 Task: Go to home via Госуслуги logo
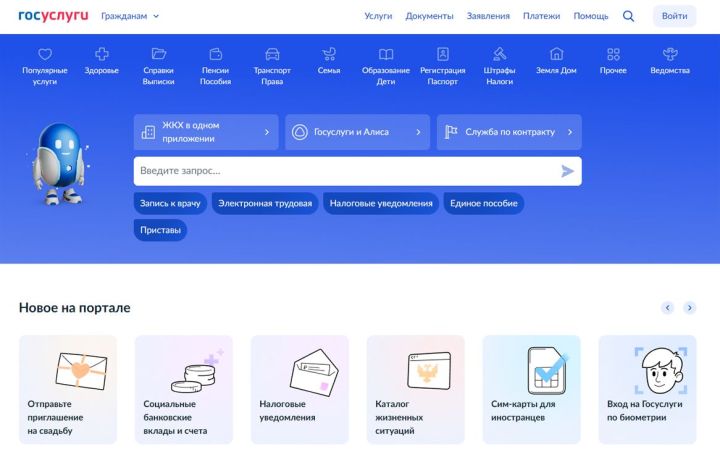pyautogui.click(x=53, y=16)
